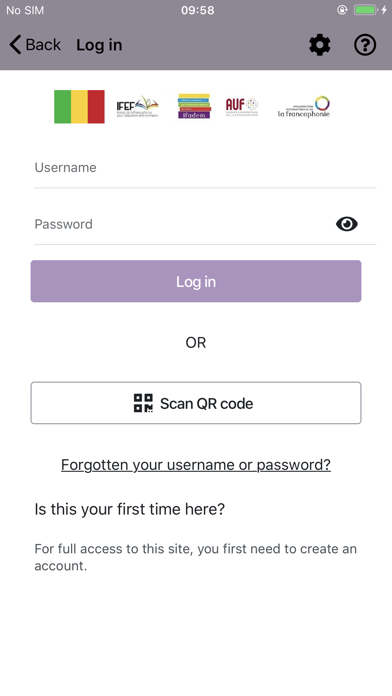Tap the Log in header title

tap(99, 45)
